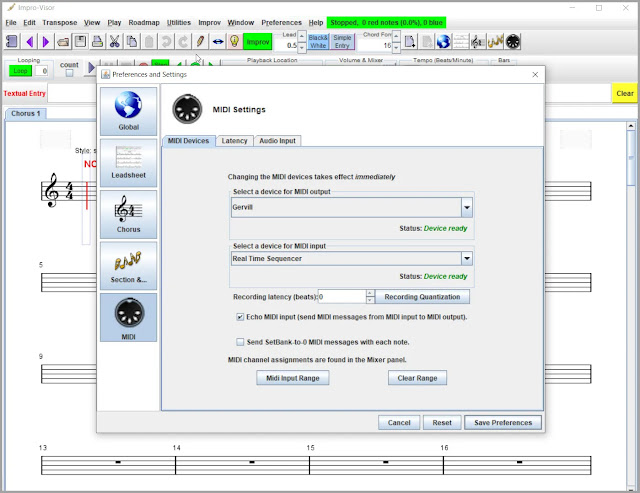640x493 pixels.
Task: Click Cancel in the Preferences dialog
Action: (x=399, y=422)
